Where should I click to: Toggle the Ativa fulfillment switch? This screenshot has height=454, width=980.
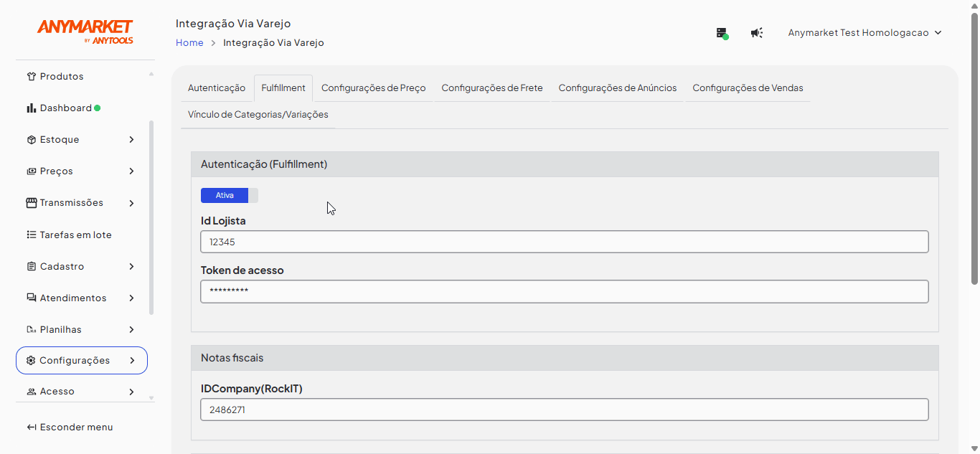click(x=230, y=195)
